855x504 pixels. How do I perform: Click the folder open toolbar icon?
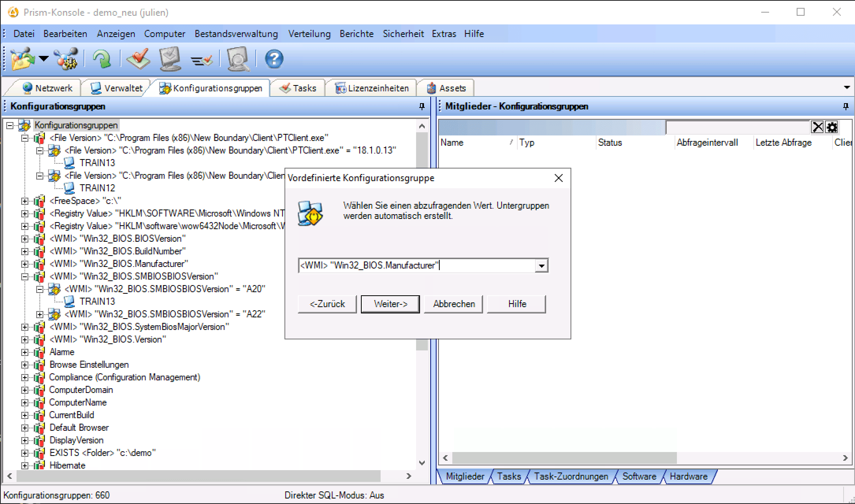(x=22, y=59)
